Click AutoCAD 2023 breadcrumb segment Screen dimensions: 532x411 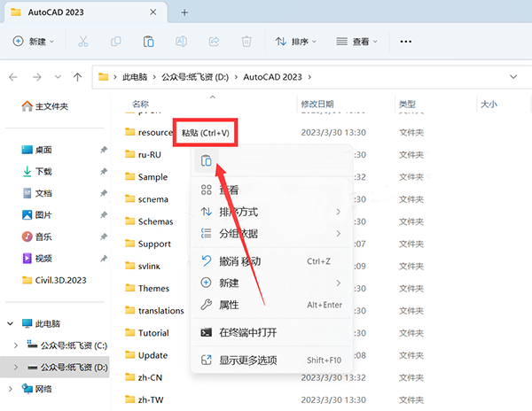[272, 77]
